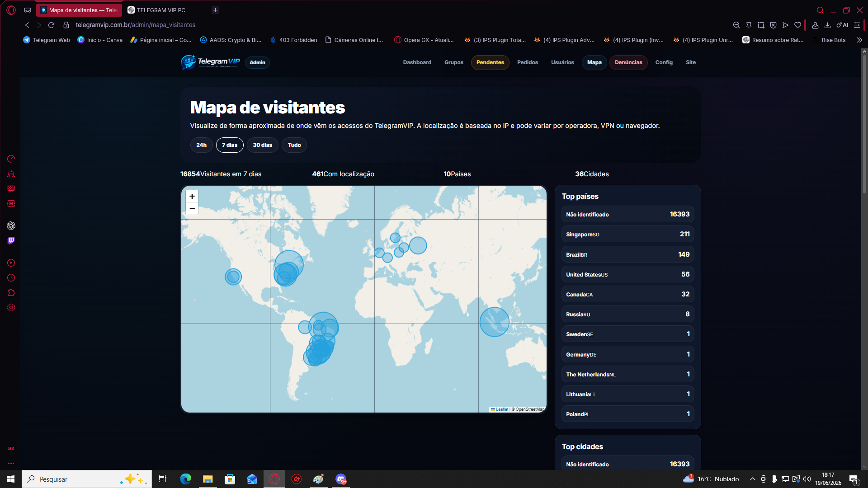Open the Config nav item

click(664, 62)
